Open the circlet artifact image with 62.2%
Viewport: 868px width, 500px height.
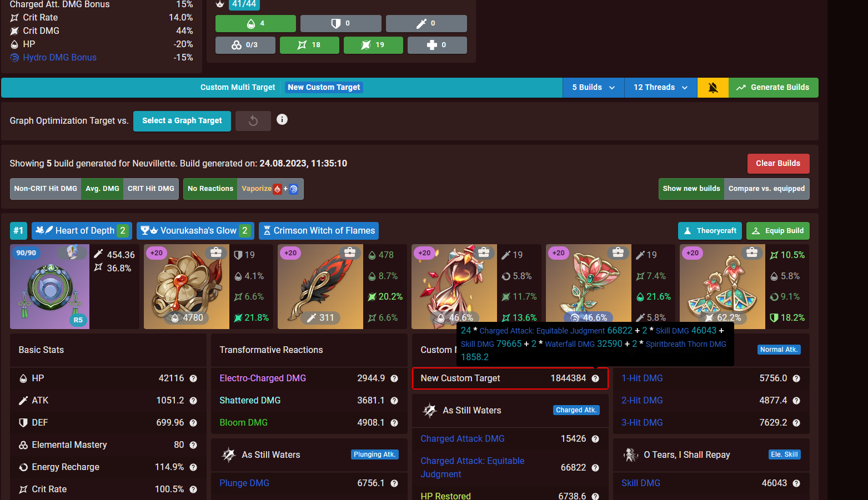(x=723, y=286)
